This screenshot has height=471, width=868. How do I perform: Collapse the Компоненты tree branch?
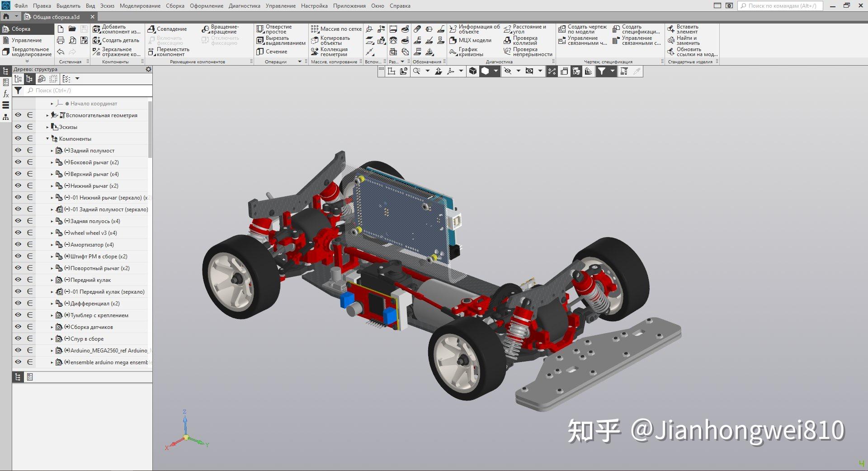point(47,138)
